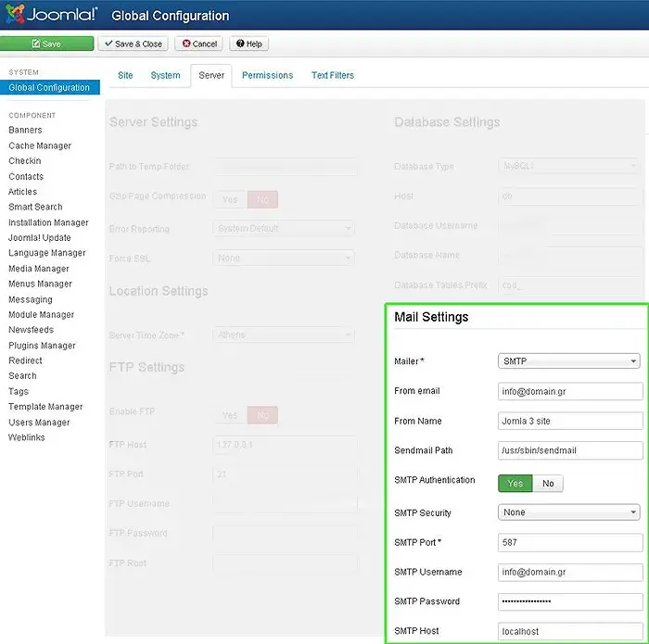Click the SMTP Port field

[x=570, y=542]
